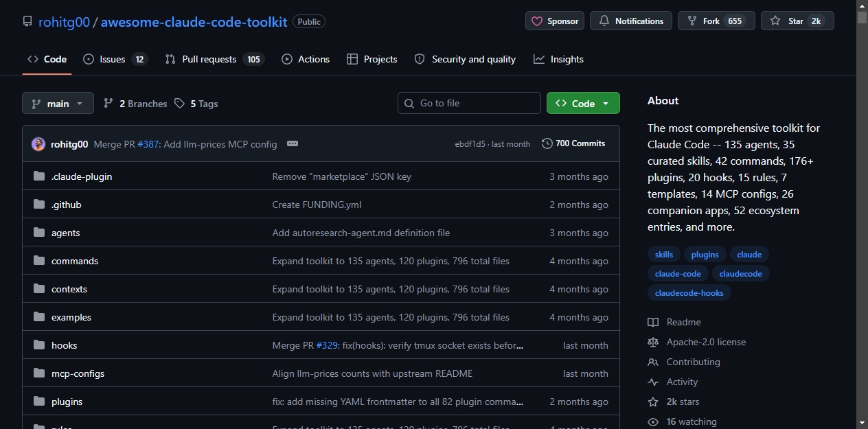The image size is (868, 429).
Task: Open the Contributing link
Action: tap(684, 362)
